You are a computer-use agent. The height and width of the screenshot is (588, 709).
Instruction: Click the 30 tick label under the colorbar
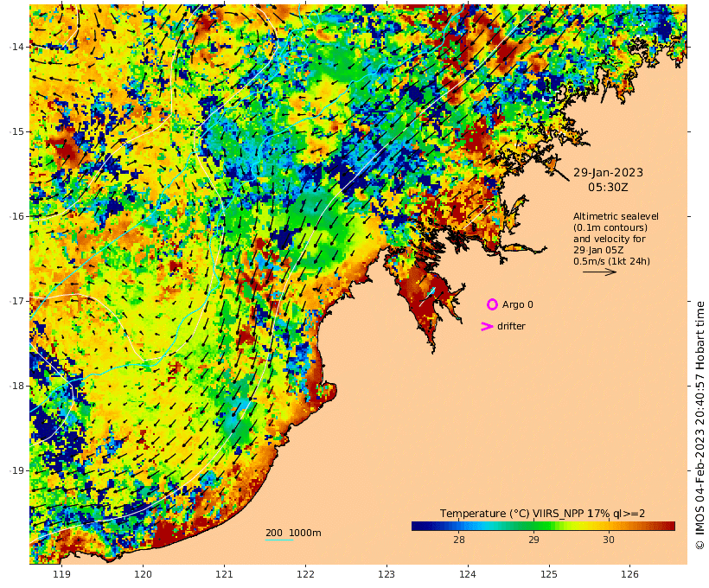609,540
